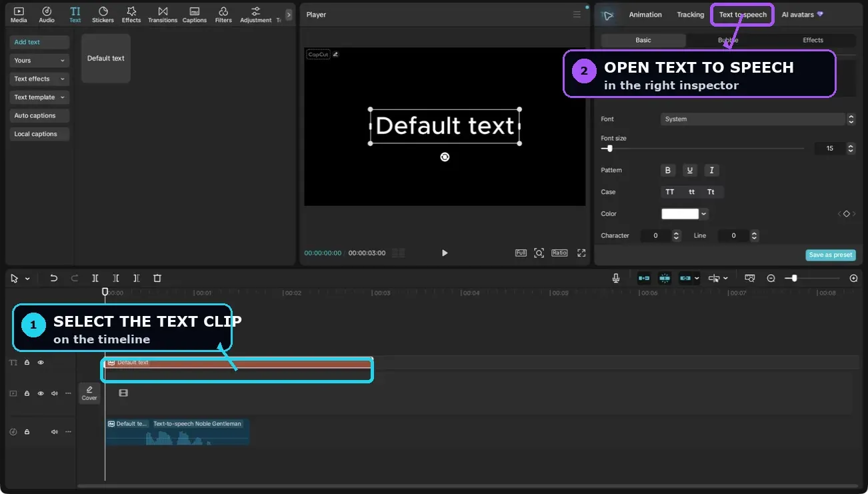Switch to the Animation tab
Screen dimensions: 868x494
645,15
